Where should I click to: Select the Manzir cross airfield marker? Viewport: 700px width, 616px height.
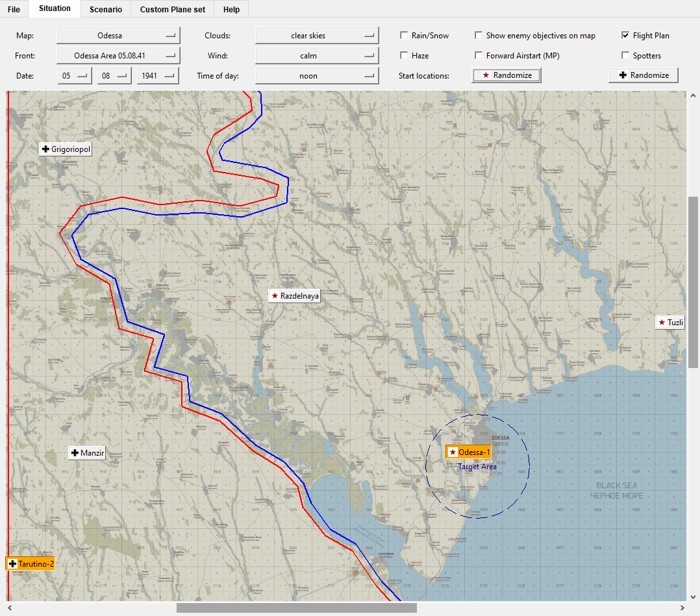[87, 452]
